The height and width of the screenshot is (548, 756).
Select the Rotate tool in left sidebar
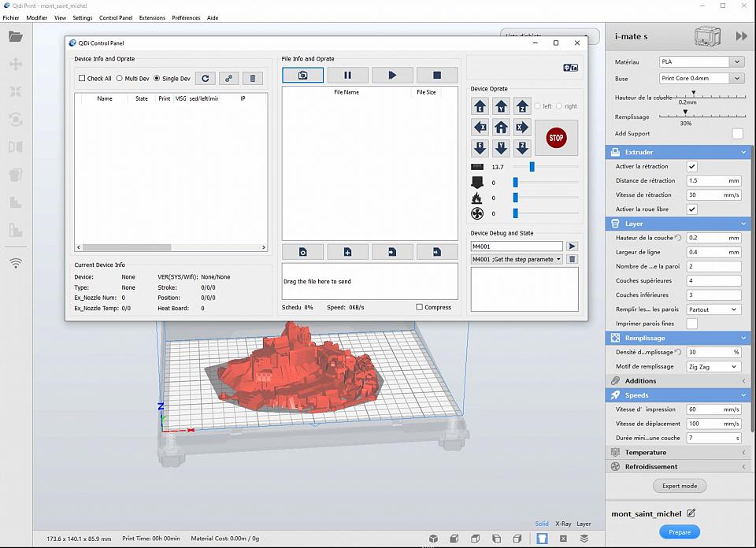point(16,119)
